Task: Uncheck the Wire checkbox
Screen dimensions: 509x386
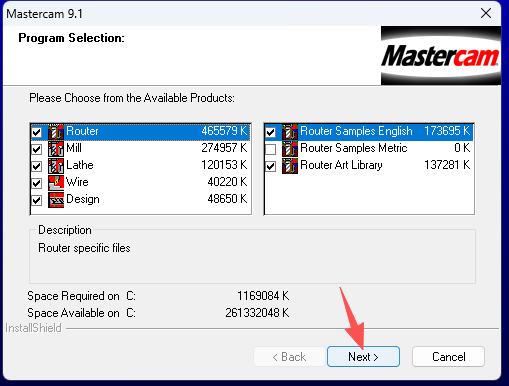Action: pos(37,183)
